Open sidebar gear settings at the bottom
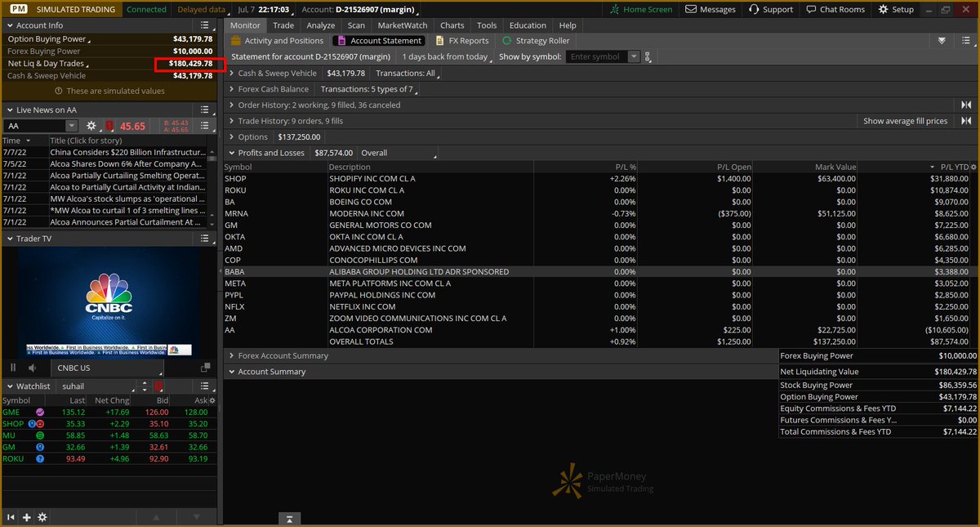Screen dimensions: 980x527 pos(42,517)
